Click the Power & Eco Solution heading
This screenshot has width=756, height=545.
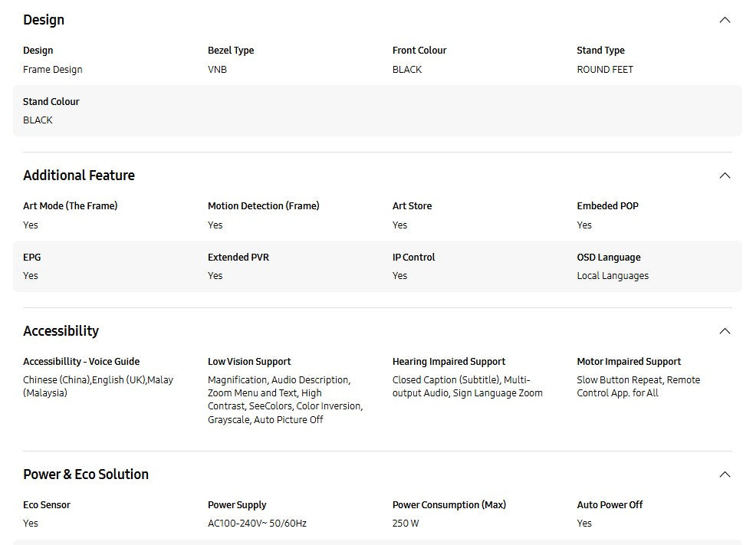[x=86, y=474]
